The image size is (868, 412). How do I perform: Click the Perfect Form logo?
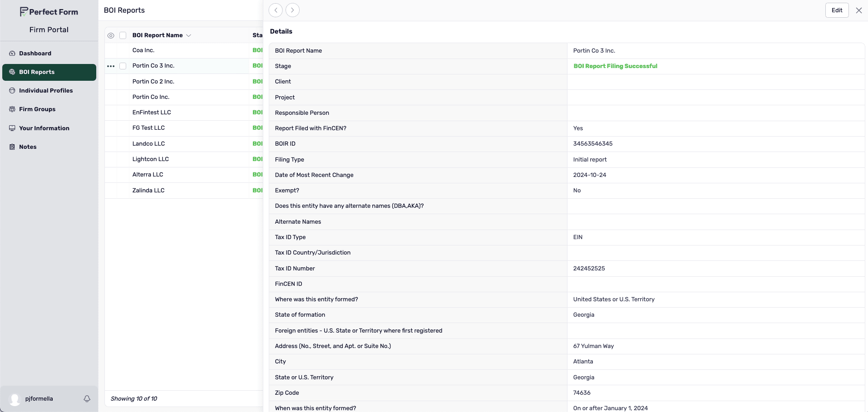pos(49,12)
